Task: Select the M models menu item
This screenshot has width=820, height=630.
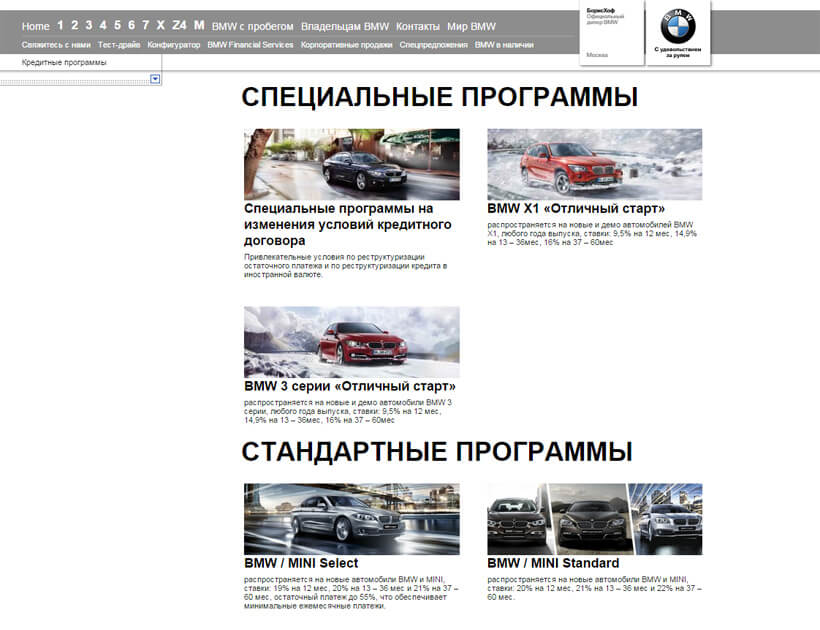Action: click(199, 25)
